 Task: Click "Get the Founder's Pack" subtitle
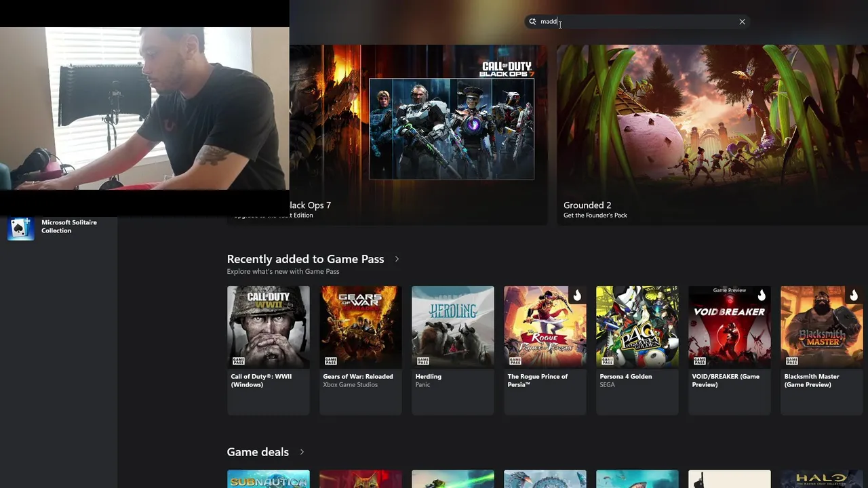coord(595,216)
